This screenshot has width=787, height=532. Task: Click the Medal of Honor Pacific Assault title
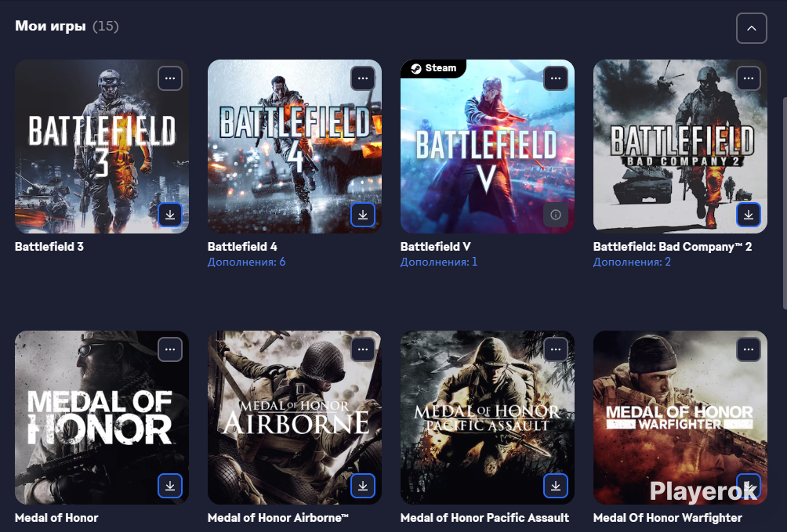click(485, 517)
